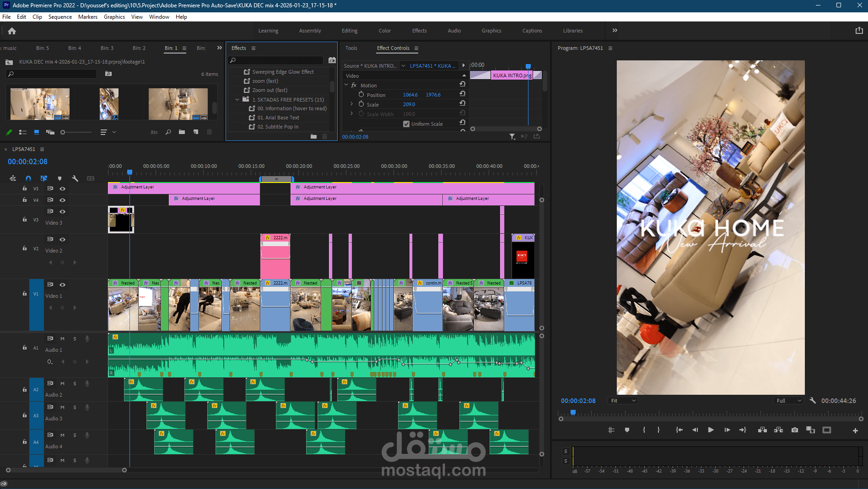Open the Fit zoom level dropdown
Image resolution: width=868 pixels, height=489 pixels.
[x=624, y=401]
